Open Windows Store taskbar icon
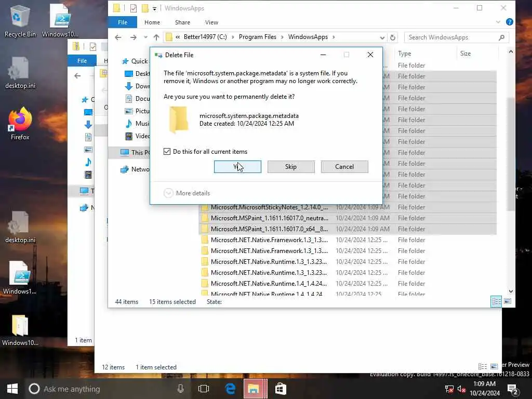 [281, 389]
